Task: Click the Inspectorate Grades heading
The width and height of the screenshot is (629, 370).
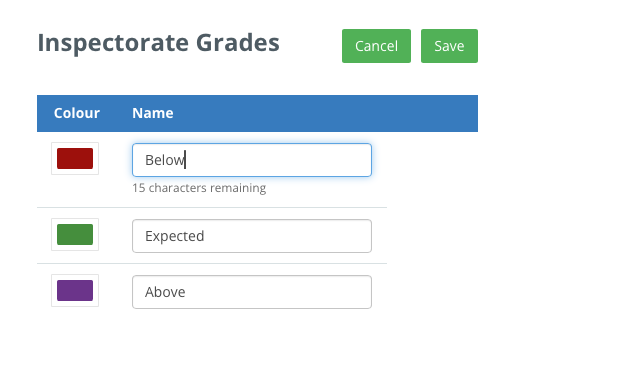Action: coord(158,43)
